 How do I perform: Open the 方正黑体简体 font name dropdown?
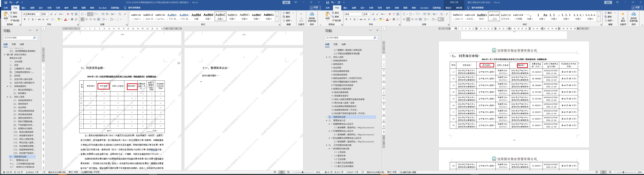pos(39,14)
